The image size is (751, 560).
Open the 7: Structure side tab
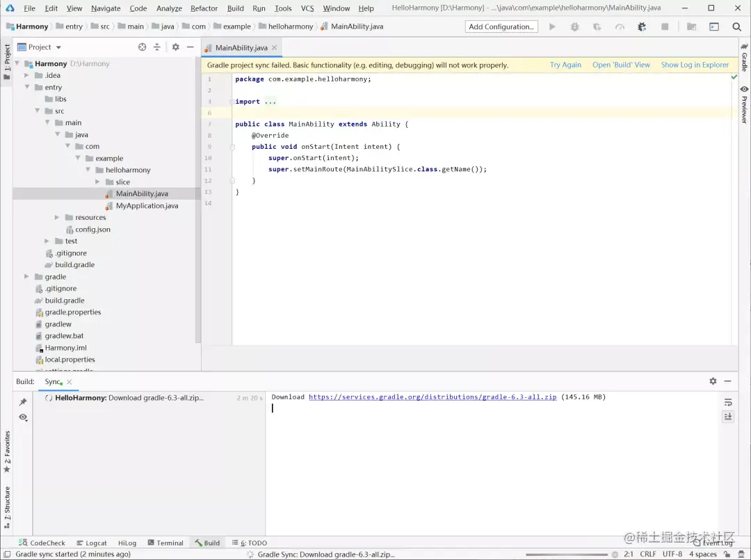(x=7, y=507)
